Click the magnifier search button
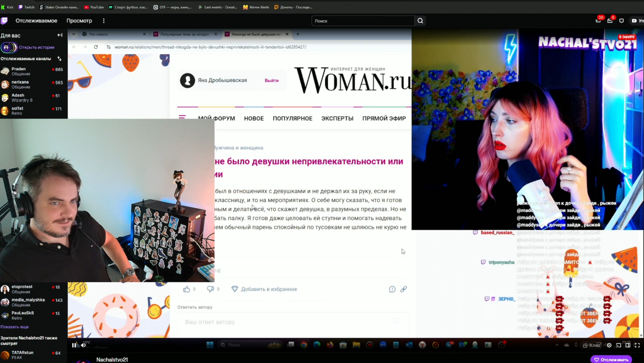The image size is (644, 363). [x=420, y=21]
